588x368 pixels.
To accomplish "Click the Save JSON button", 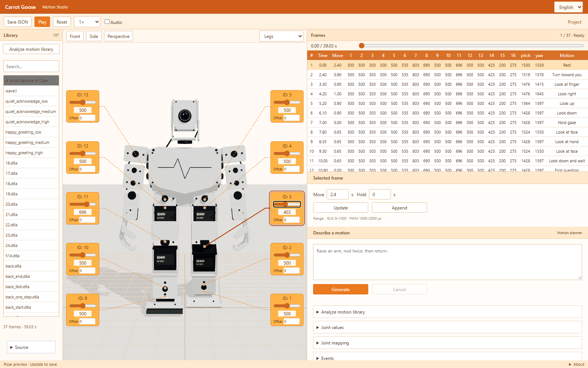I will 18,22.
